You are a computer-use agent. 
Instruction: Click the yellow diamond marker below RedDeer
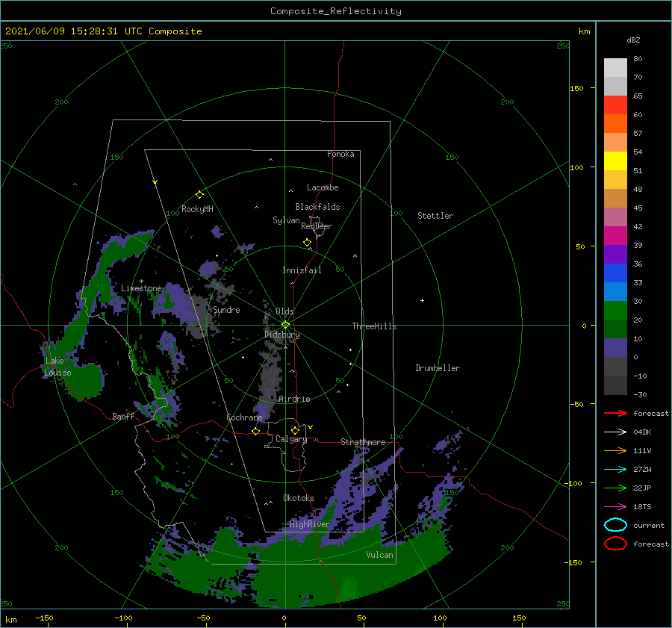click(307, 243)
